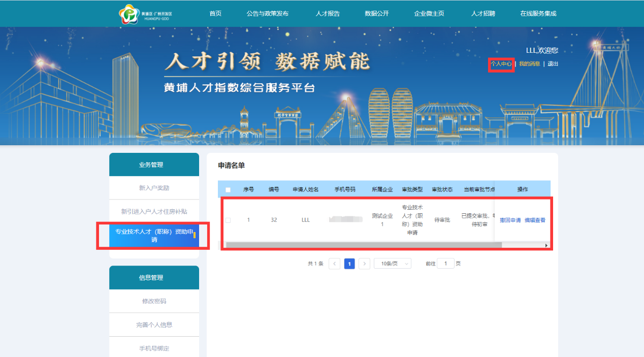
Task: Go to next page arrow in pagination
Action: click(364, 264)
